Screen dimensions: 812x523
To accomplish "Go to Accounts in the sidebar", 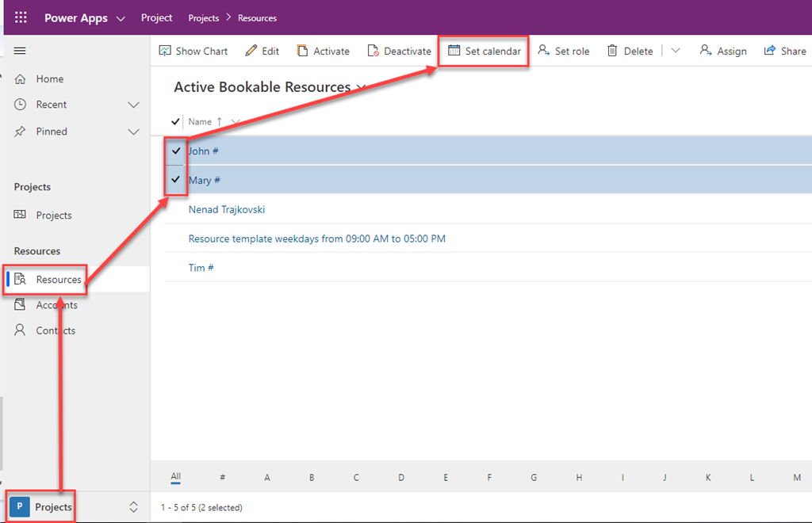I will tap(56, 305).
